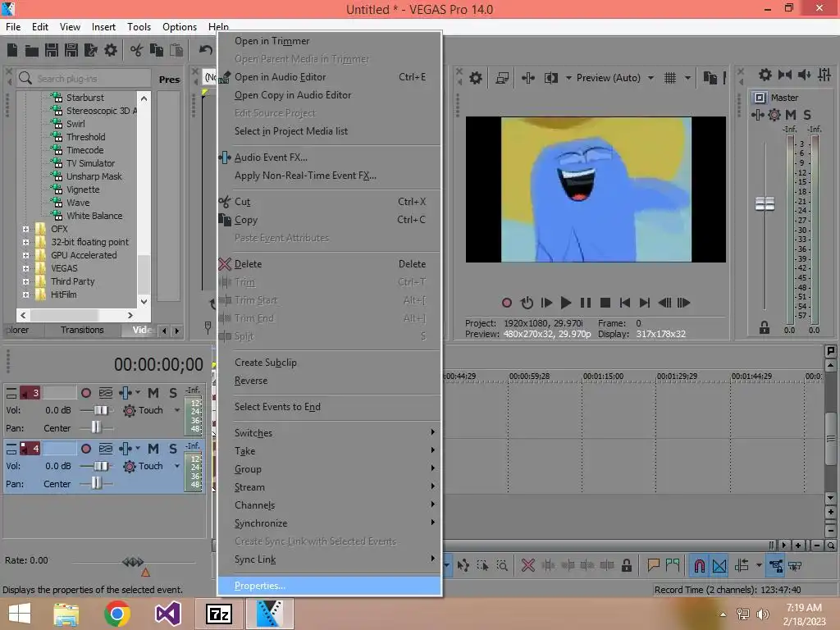
Task: Open the Insert menu
Action: click(x=103, y=27)
